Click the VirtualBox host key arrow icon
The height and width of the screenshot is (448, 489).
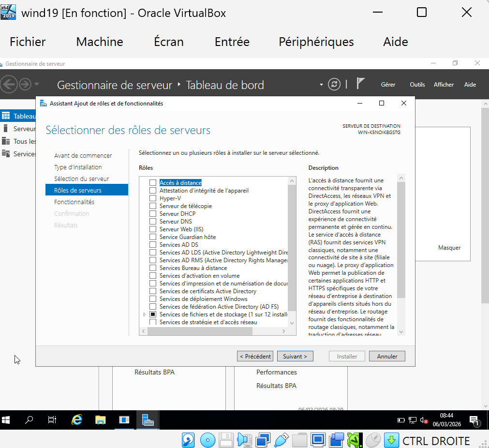(391, 440)
